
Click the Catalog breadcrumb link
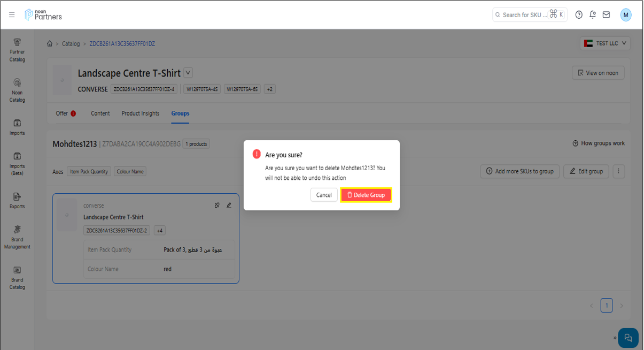(71, 44)
